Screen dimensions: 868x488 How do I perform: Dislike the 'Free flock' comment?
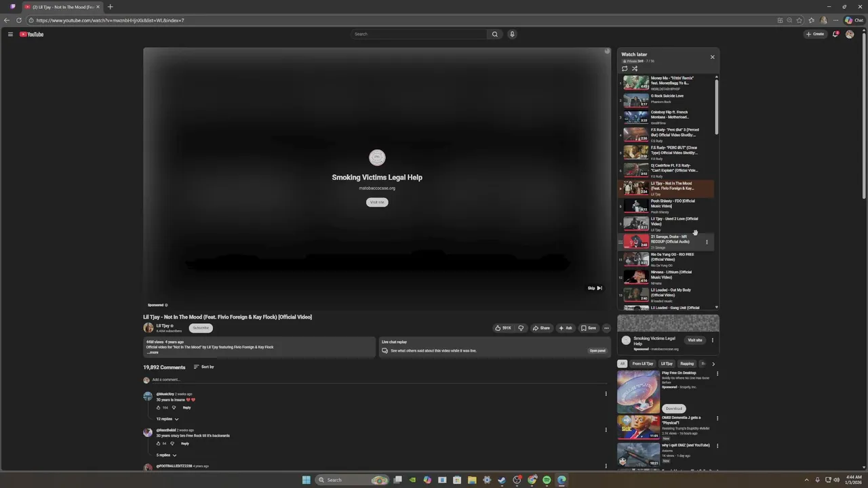pos(172,443)
